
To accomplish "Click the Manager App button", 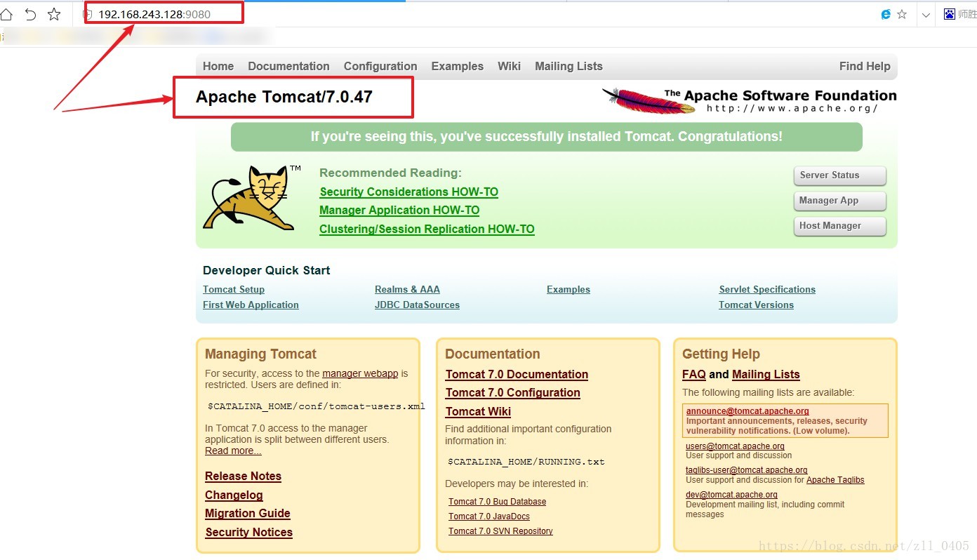I will point(840,201).
